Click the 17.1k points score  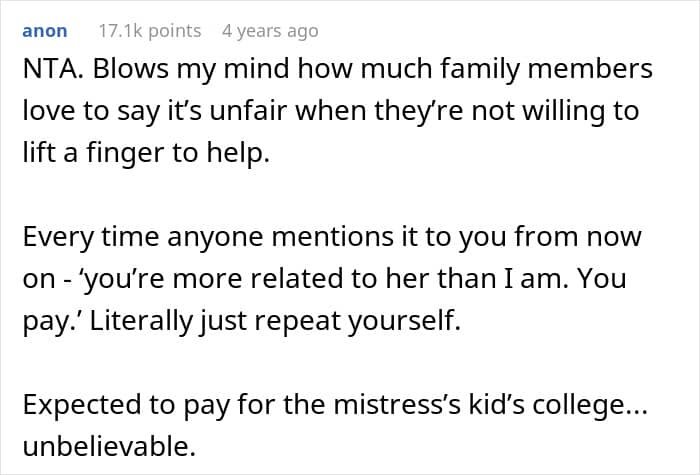point(150,31)
